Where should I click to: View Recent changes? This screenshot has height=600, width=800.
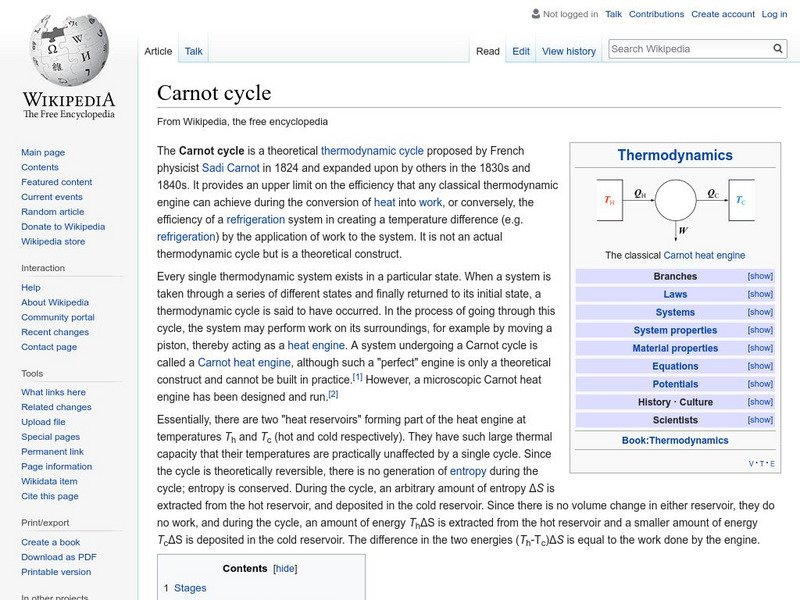(x=55, y=332)
